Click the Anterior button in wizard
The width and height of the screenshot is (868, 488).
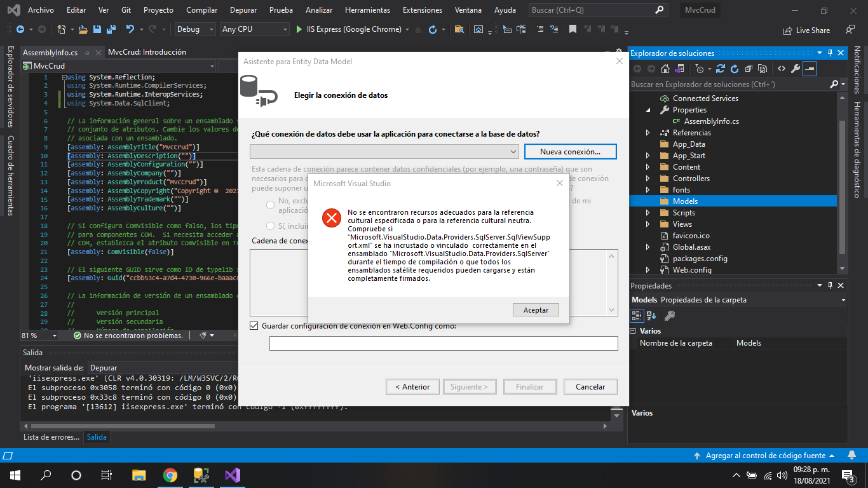[x=412, y=386]
